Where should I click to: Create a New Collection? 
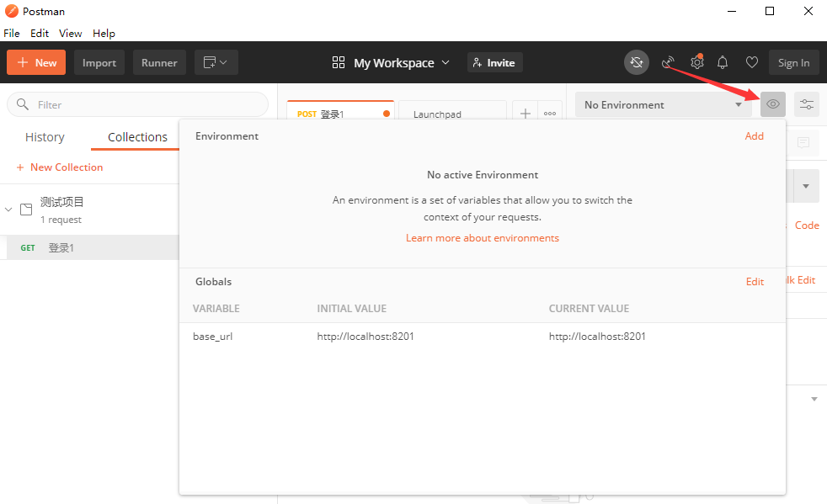(x=60, y=167)
